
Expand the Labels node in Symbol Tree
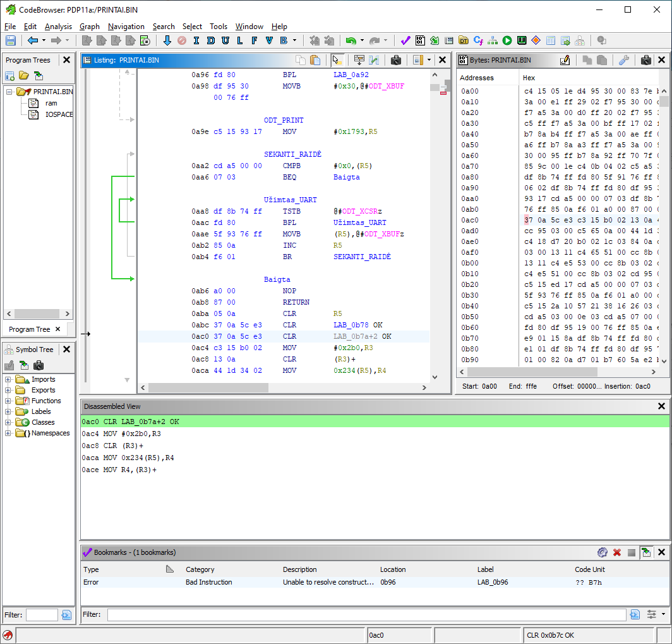[x=8, y=411]
